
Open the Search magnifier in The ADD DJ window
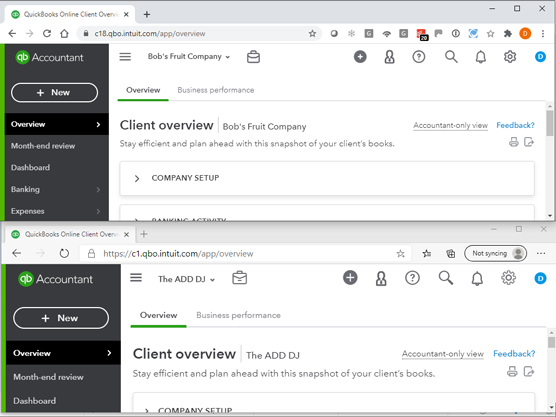click(445, 278)
